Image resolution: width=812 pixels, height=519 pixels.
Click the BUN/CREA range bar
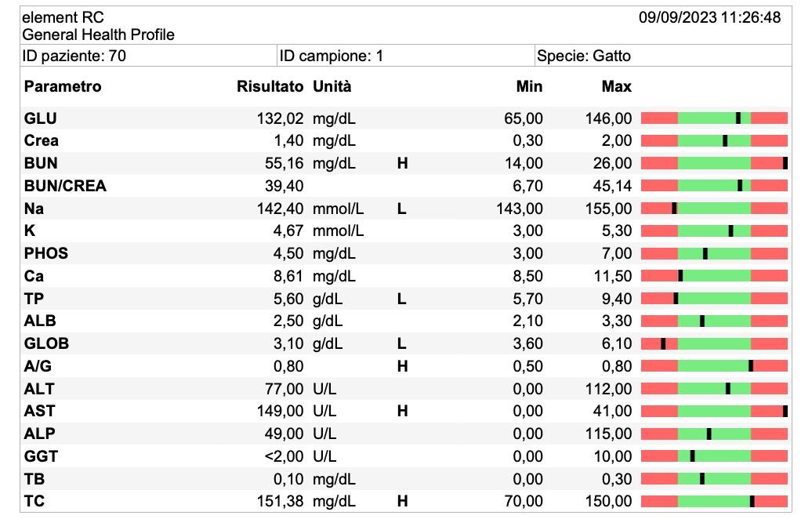tap(714, 186)
